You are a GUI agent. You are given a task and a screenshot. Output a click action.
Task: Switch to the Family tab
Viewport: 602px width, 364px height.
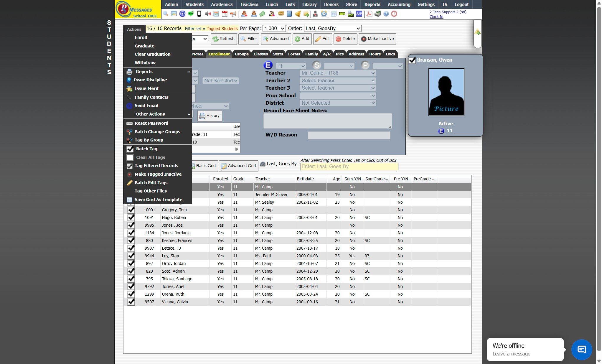pos(311,54)
